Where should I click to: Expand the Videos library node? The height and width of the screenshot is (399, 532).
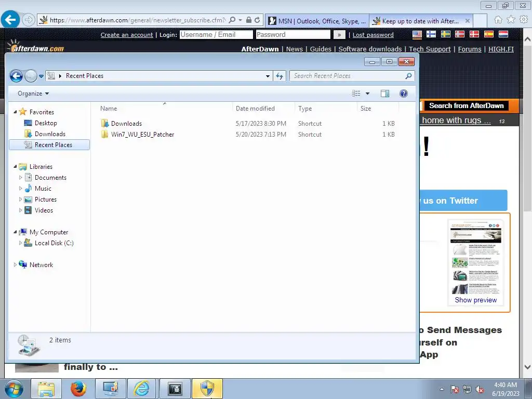pos(20,210)
